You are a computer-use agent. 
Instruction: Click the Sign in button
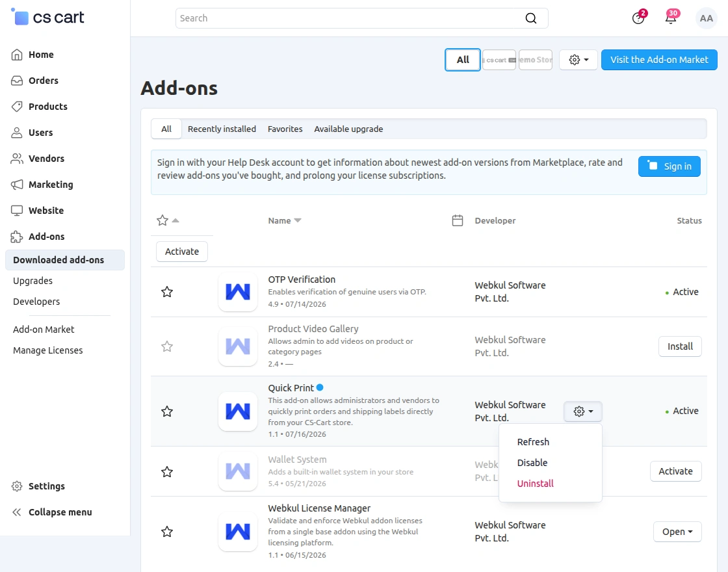coord(669,166)
